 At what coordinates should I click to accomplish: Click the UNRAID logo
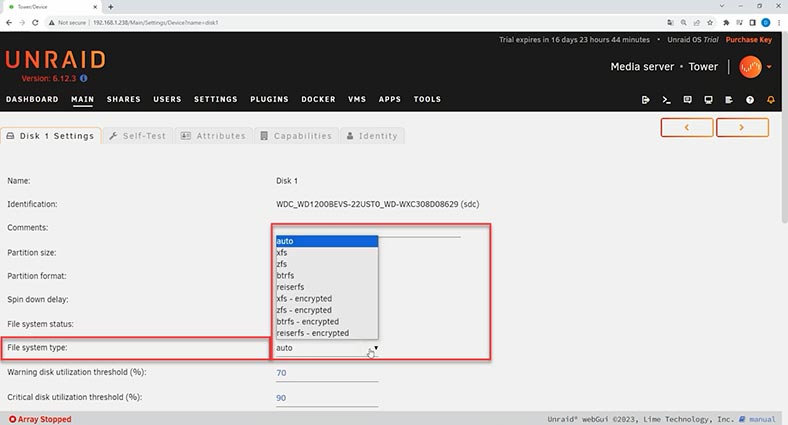pyautogui.click(x=55, y=60)
